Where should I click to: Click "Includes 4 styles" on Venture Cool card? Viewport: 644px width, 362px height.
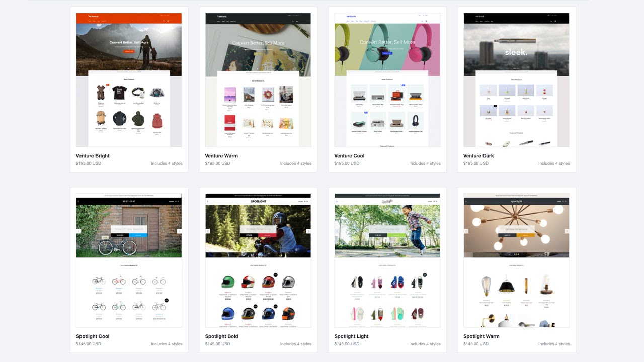click(x=425, y=163)
